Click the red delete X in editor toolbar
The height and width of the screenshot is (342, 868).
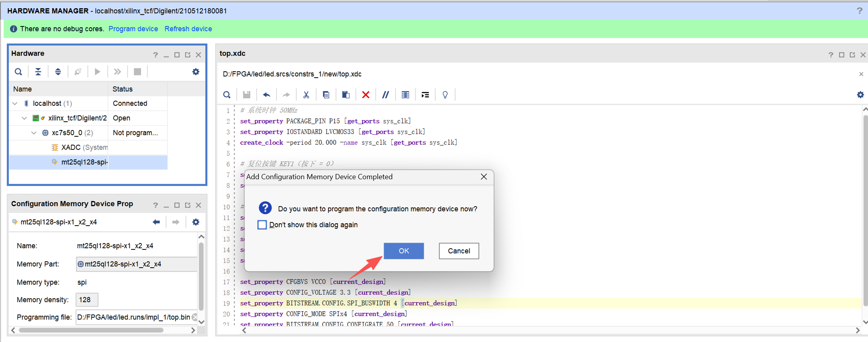coord(365,95)
